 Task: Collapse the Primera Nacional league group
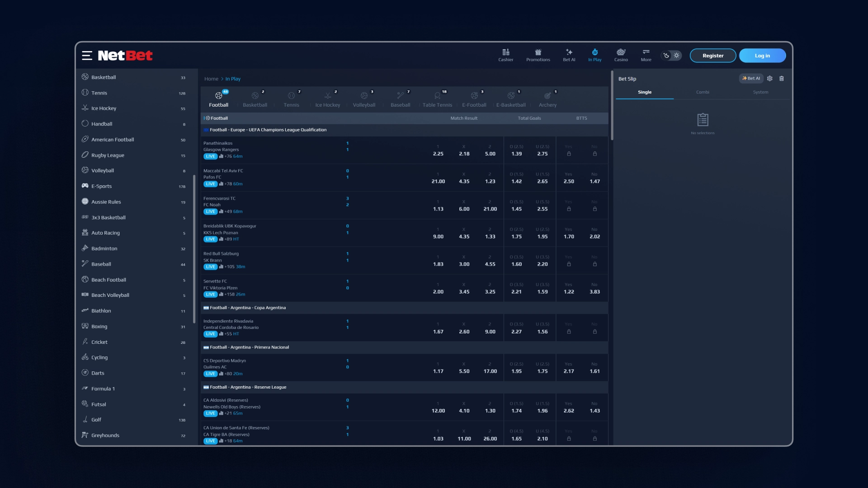click(404, 347)
